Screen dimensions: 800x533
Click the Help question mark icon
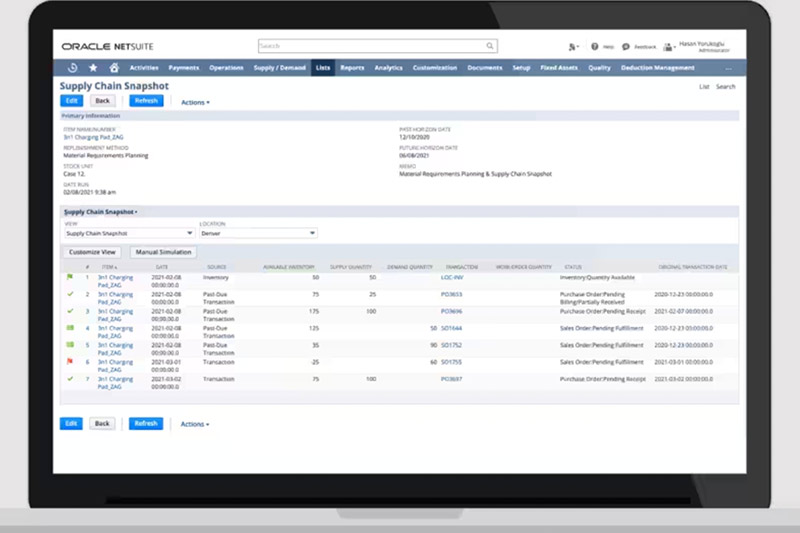595,46
